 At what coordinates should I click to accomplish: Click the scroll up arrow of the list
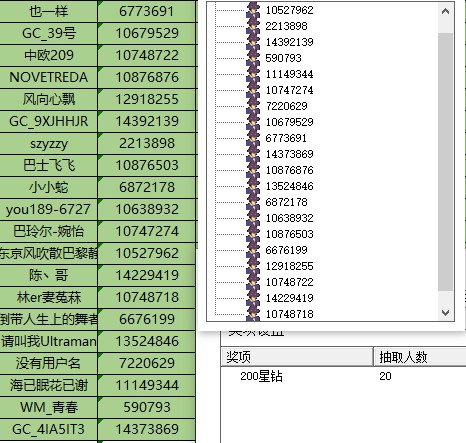coord(445,11)
